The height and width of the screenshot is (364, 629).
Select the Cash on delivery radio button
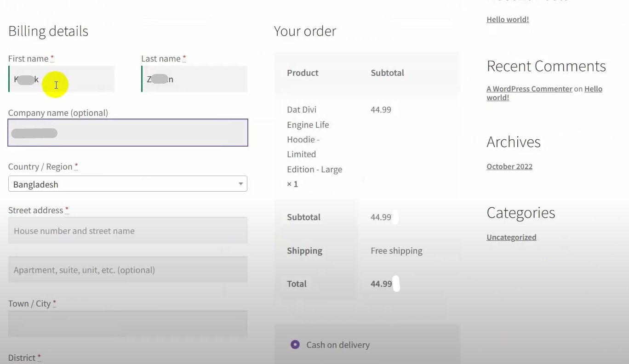pos(295,345)
